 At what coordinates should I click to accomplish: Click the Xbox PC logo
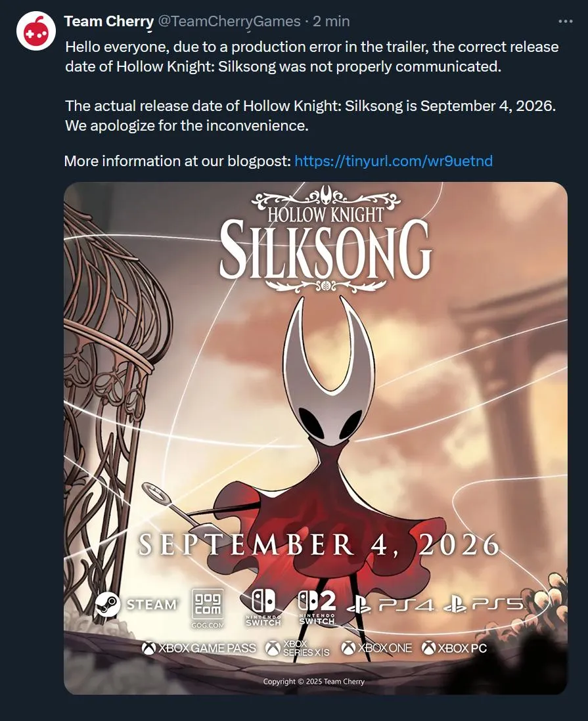pyautogui.click(x=455, y=648)
